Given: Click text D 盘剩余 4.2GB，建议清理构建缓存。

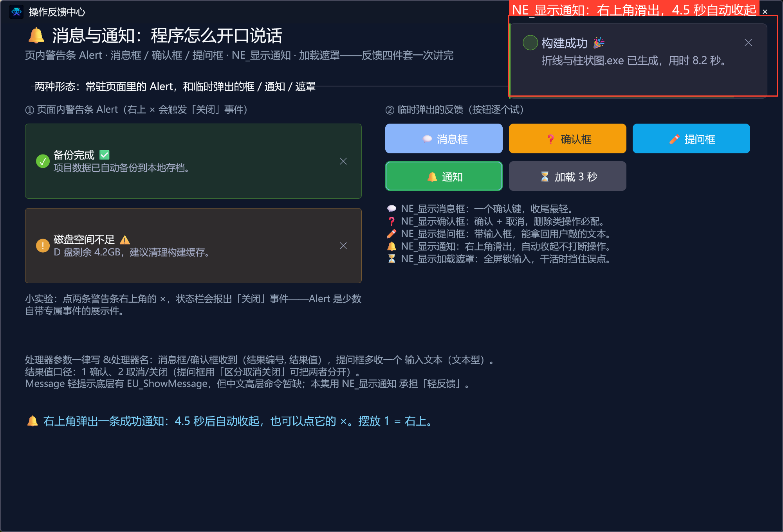Looking at the screenshot, I should click(x=132, y=252).
